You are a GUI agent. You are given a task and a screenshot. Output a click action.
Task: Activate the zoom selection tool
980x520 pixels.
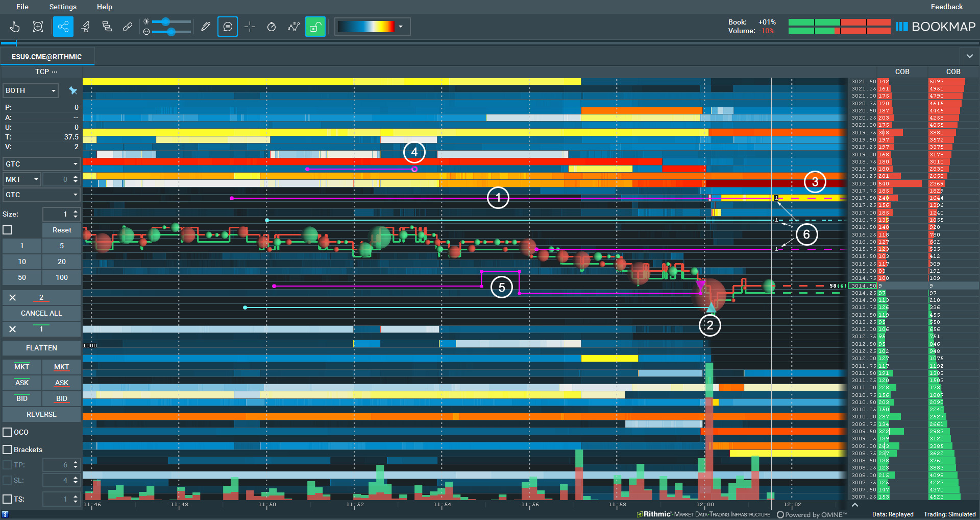point(38,27)
